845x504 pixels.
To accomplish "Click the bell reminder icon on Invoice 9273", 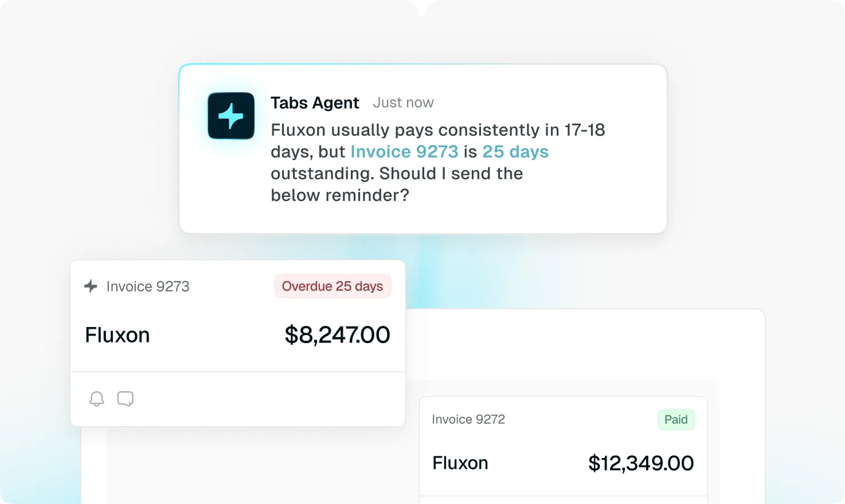I will point(97,399).
